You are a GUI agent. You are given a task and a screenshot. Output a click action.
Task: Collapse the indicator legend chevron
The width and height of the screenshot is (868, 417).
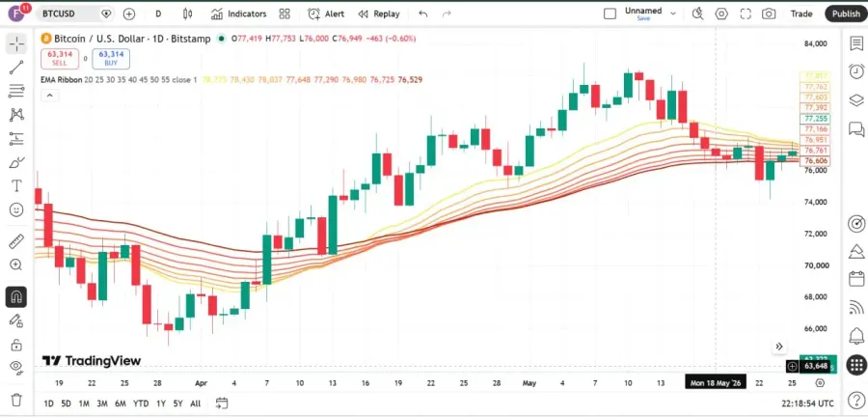tap(49, 96)
